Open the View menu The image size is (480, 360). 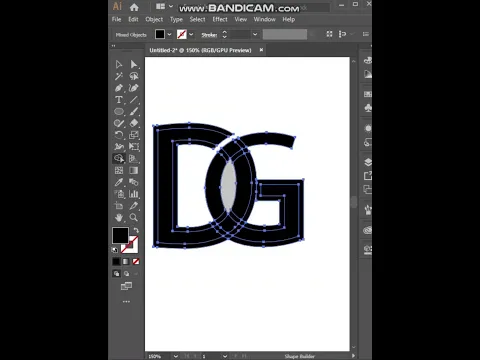pyautogui.click(x=241, y=19)
